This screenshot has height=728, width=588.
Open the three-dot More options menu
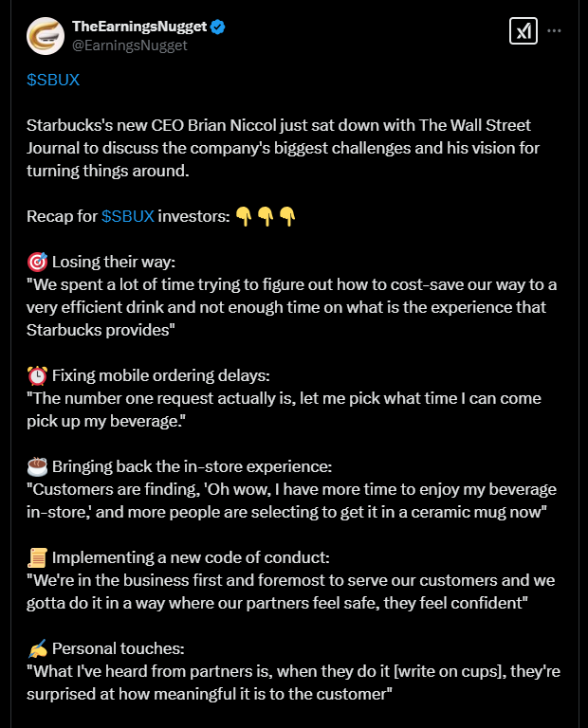coord(556,30)
